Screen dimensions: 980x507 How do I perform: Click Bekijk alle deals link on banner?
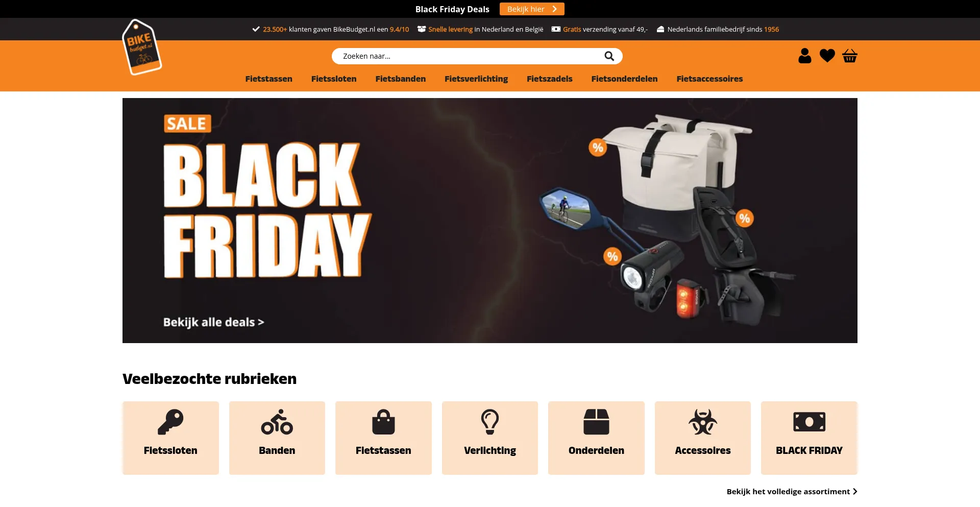click(x=213, y=322)
